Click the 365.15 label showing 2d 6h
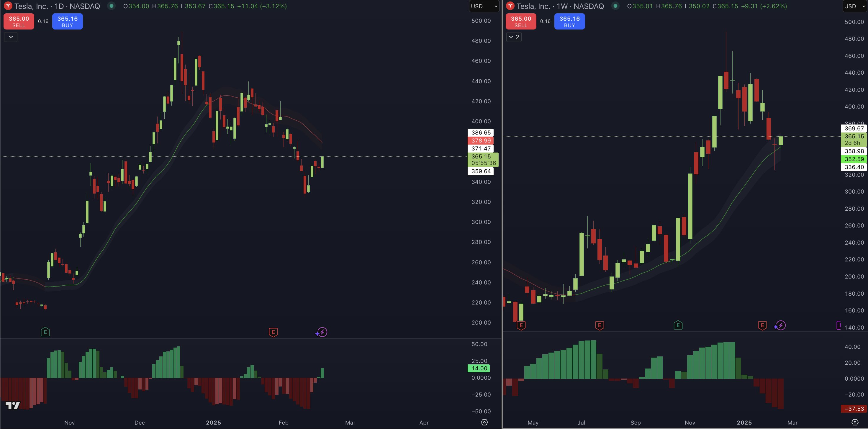868x429 pixels. tap(854, 140)
